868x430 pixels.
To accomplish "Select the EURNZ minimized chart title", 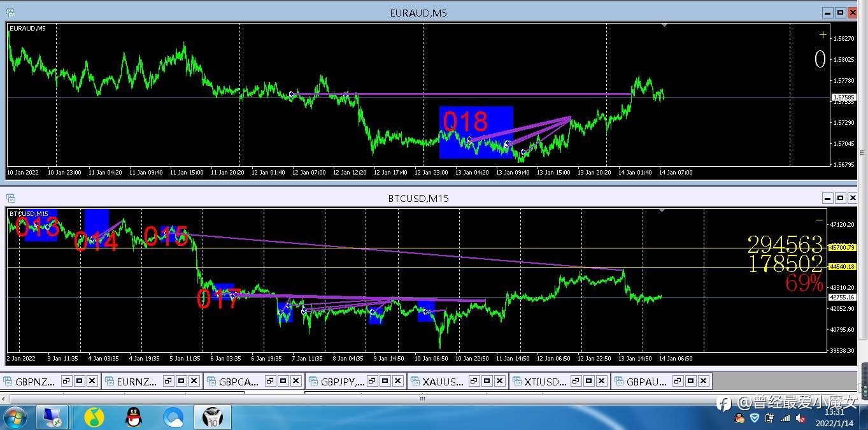I will pyautogui.click(x=137, y=382).
